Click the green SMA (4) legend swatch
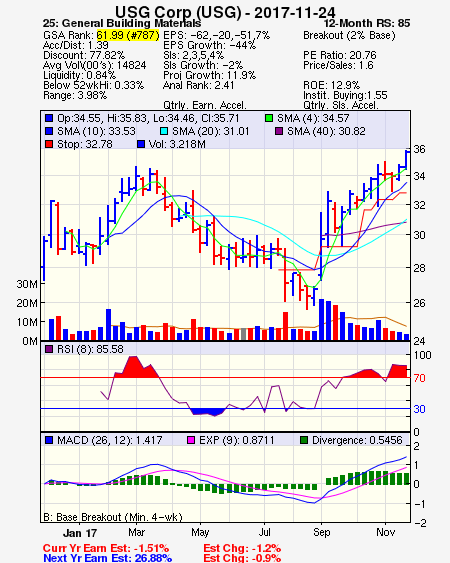Image resolution: width=450 pixels, height=563 pixels. [x=269, y=118]
